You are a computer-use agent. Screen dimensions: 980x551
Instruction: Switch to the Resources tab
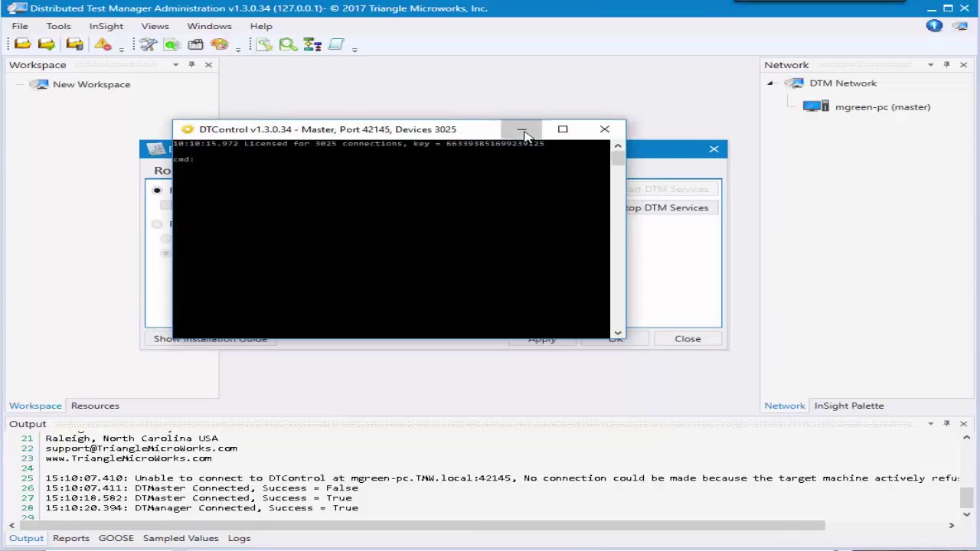pyautogui.click(x=95, y=406)
